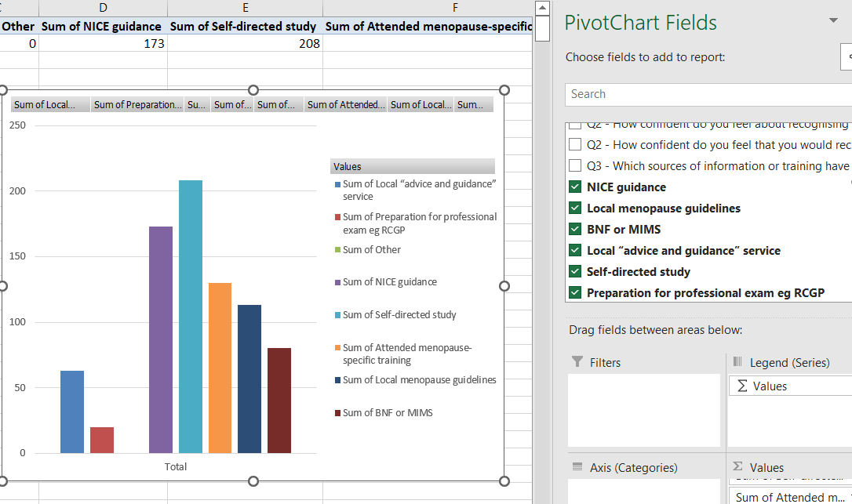Open the PivotChart Fields panel options dropdown

point(833,21)
